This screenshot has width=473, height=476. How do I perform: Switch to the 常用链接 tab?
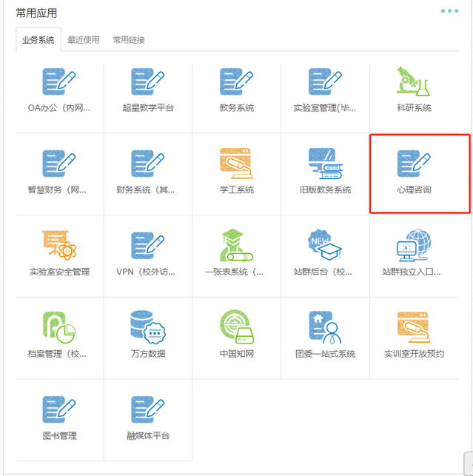click(x=129, y=40)
